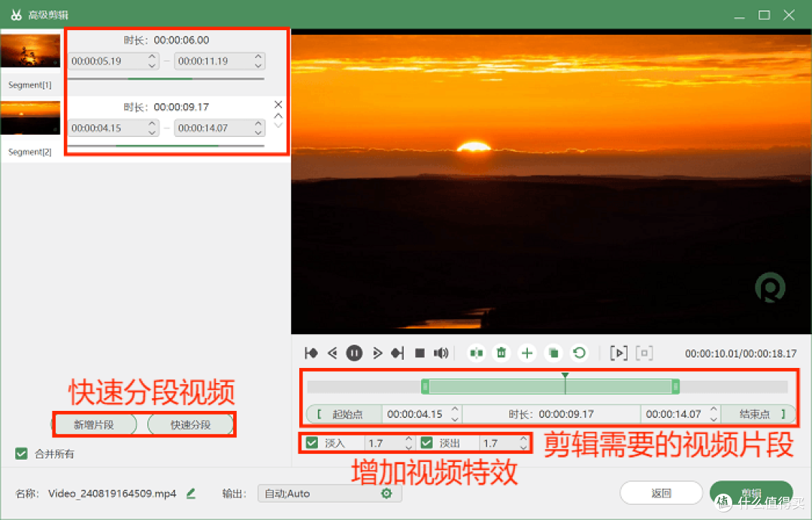Pause the video playback
Viewport: 812px width, 520px height.
pos(354,353)
